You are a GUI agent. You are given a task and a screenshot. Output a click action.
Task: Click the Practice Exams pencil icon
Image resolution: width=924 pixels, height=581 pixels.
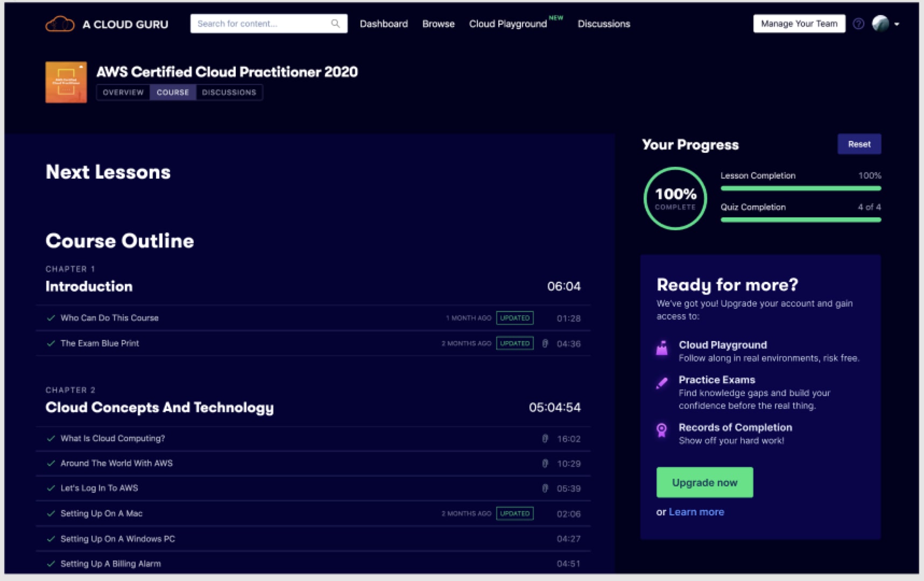click(662, 382)
